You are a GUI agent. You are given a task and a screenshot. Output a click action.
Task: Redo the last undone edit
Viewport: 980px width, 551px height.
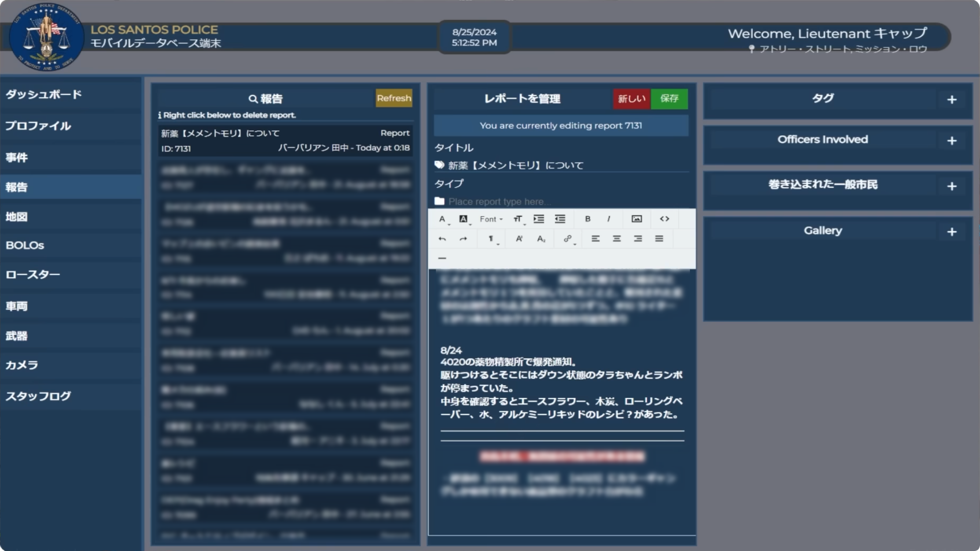coord(463,239)
